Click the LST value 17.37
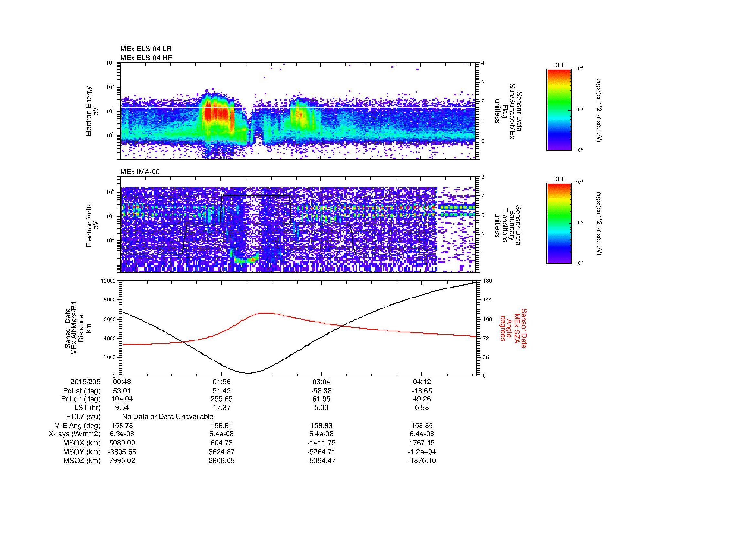 coord(222,408)
